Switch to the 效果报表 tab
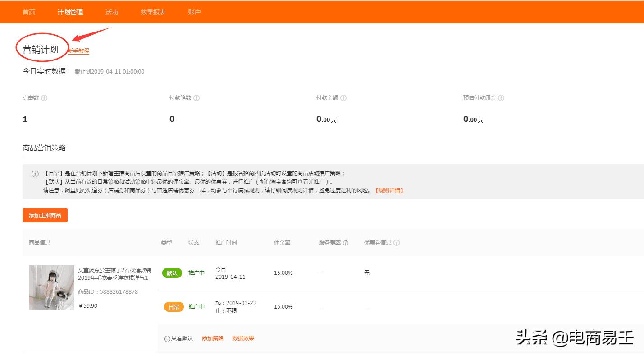Viewport: 644px width, 356px height. (153, 12)
